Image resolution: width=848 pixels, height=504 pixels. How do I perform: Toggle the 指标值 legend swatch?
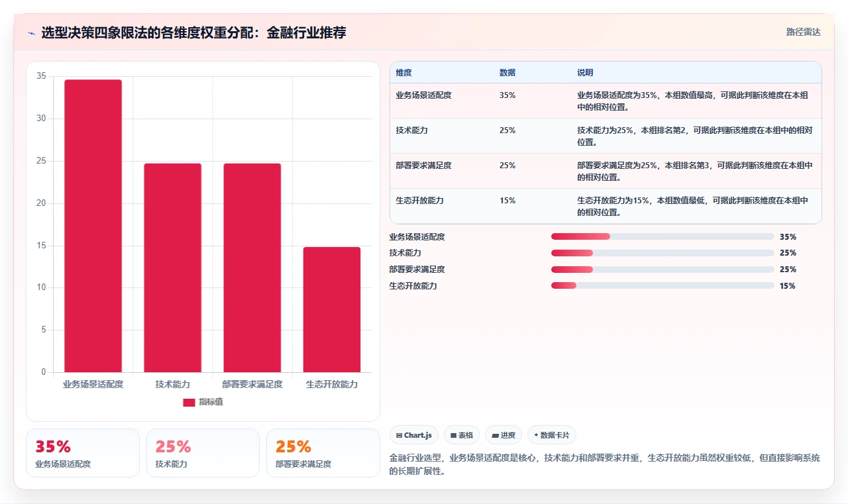tap(189, 402)
